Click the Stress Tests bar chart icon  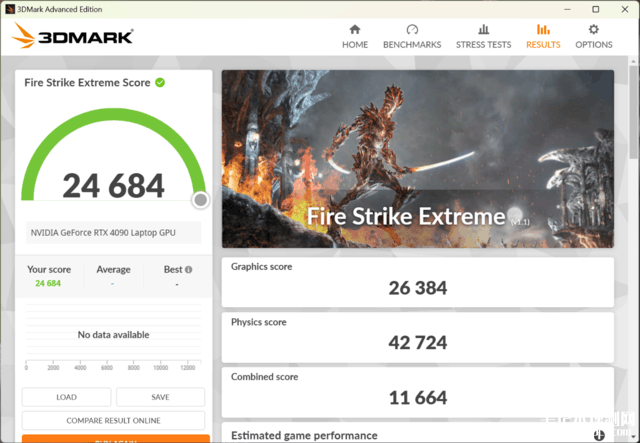tap(483, 29)
